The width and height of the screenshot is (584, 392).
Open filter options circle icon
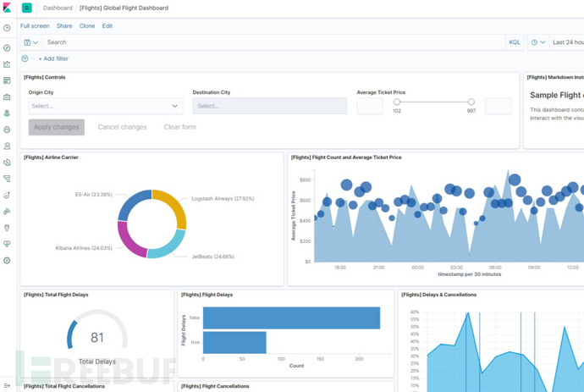(x=25, y=58)
